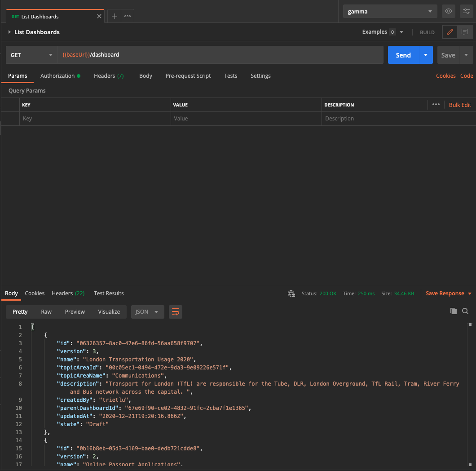
Task: Open the request Body tab
Action: coord(145,76)
